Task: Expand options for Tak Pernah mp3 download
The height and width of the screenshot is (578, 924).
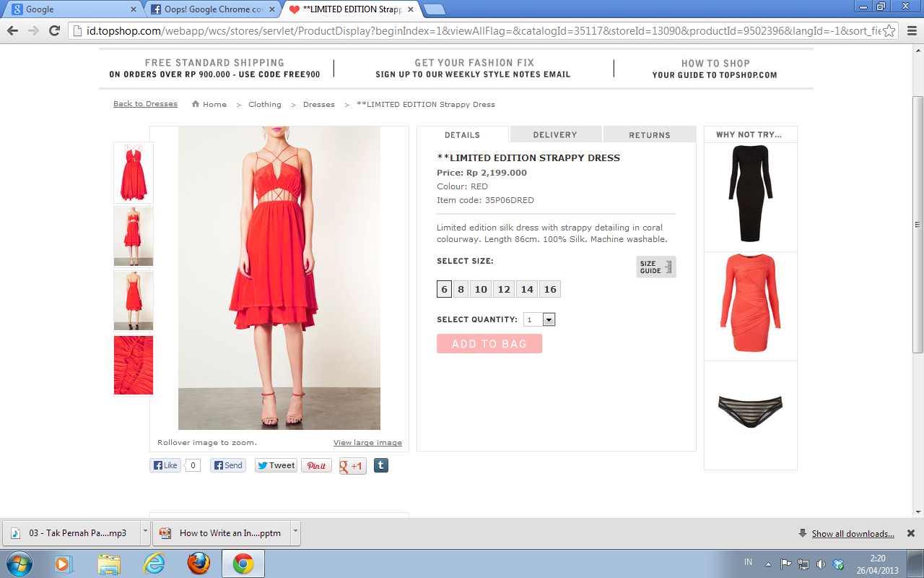Action: 145,533
